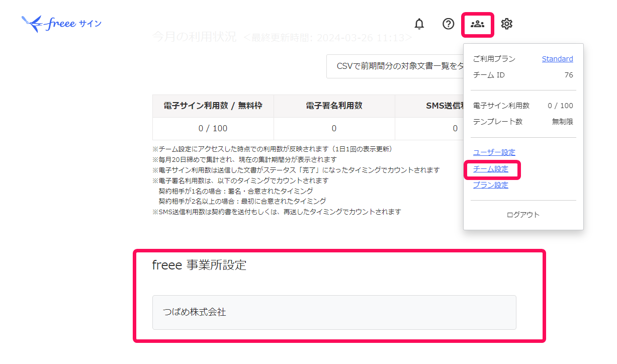
Task: Open チーム設定 link
Action: pyautogui.click(x=491, y=169)
